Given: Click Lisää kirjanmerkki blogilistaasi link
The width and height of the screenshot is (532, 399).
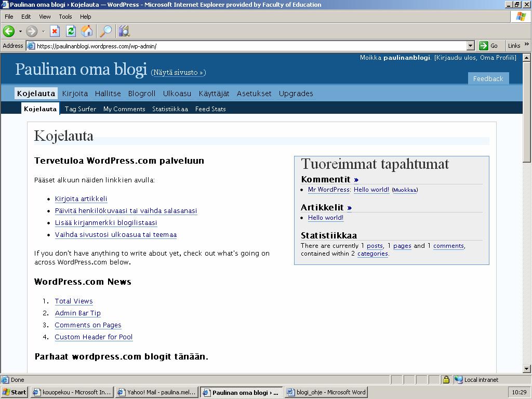Looking at the screenshot, I should click(x=106, y=222).
